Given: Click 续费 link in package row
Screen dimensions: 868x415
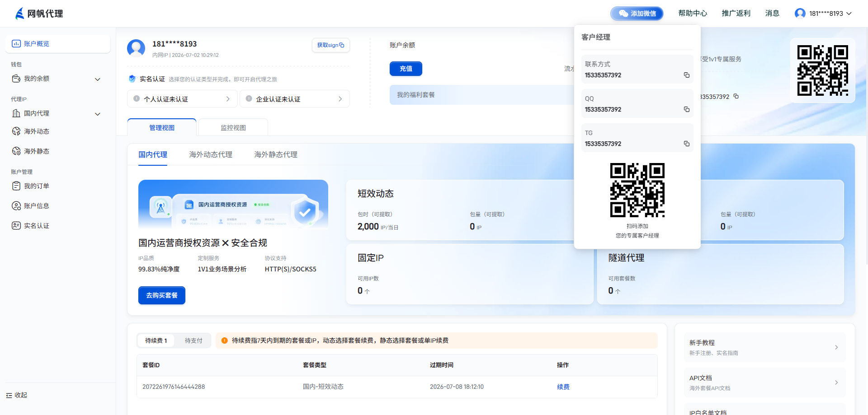Looking at the screenshot, I should [x=563, y=387].
